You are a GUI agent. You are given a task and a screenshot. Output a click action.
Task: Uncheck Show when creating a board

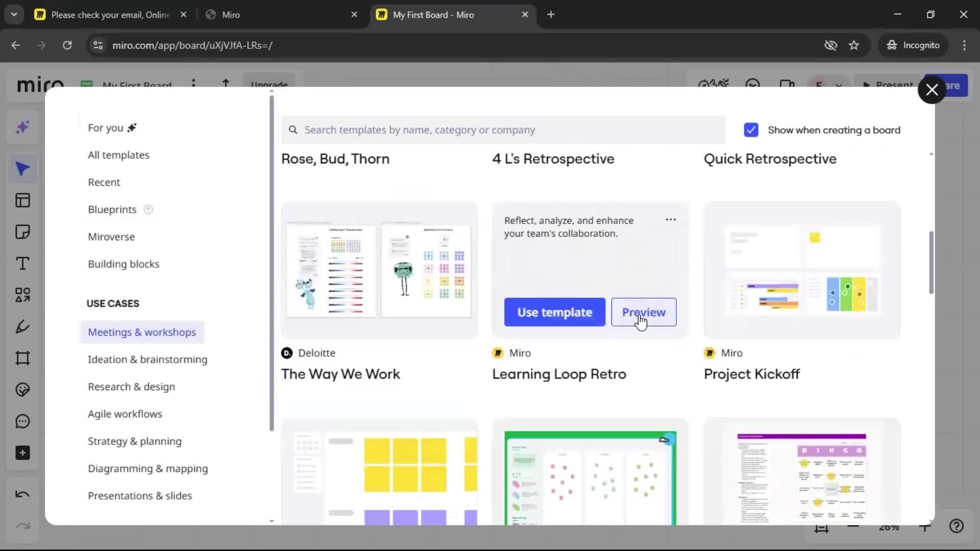[751, 130]
